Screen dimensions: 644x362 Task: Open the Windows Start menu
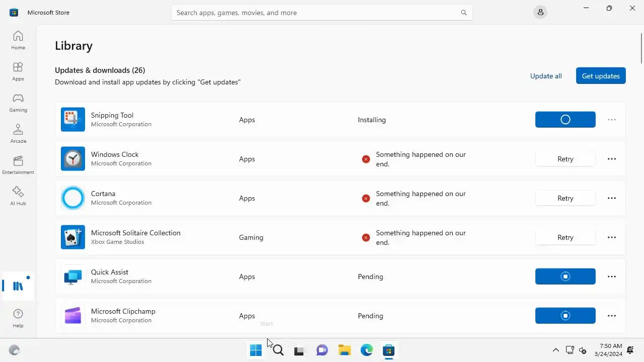pyautogui.click(x=256, y=350)
